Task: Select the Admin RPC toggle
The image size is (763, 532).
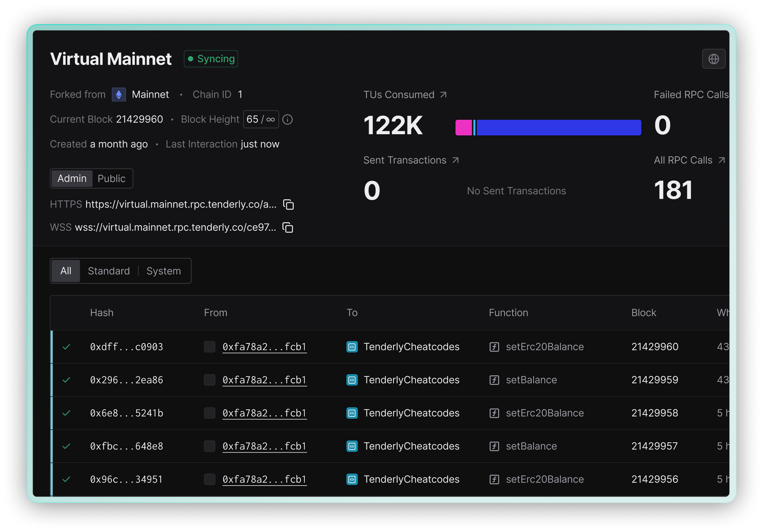Action: 72,179
